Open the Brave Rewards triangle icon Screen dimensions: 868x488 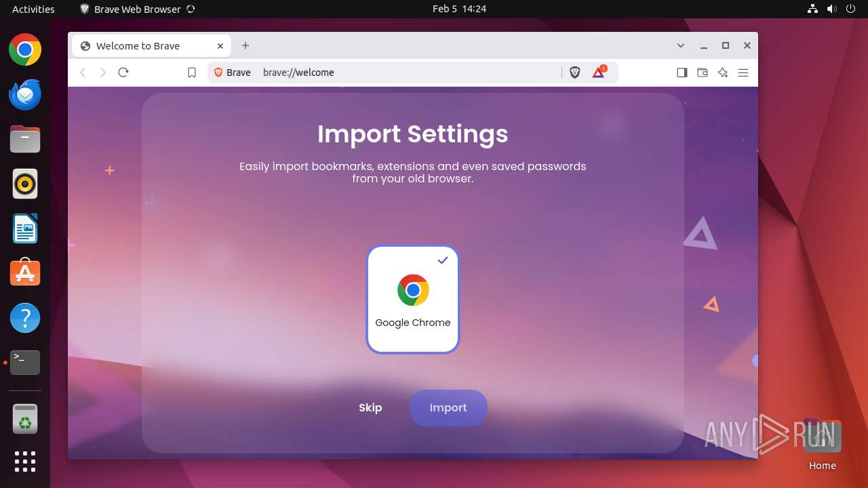[x=599, y=73]
